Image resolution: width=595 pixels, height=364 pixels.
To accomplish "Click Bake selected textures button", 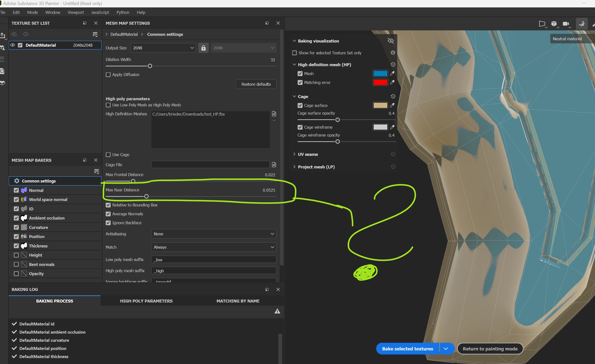I will 408,349.
